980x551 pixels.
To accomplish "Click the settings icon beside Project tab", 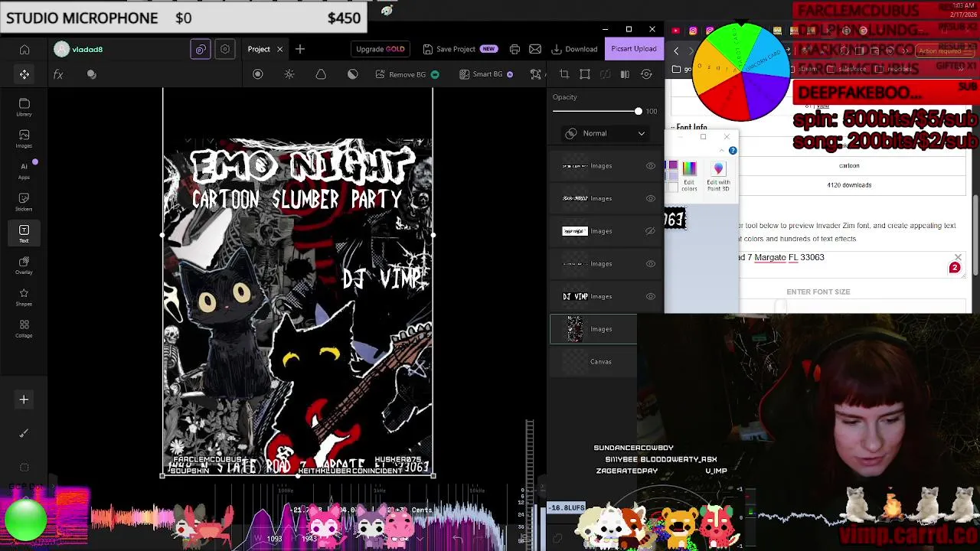I will [225, 49].
